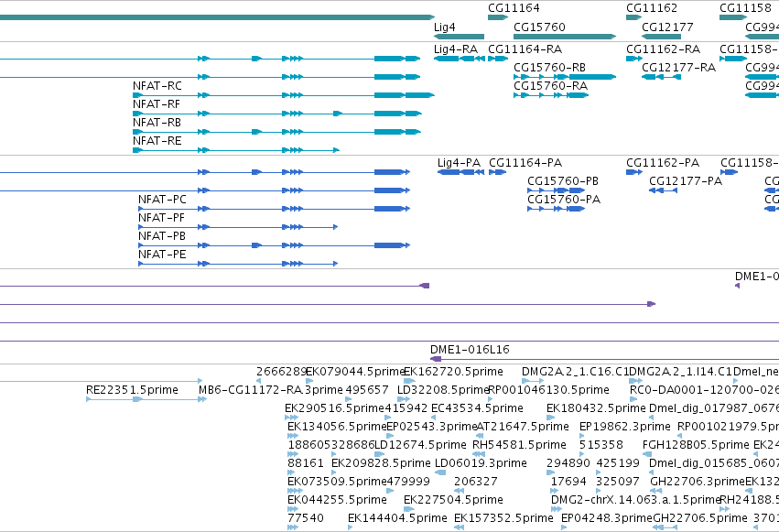
Task: Click the EK290516.5prime EST label
Action: pyautogui.click(x=334, y=408)
